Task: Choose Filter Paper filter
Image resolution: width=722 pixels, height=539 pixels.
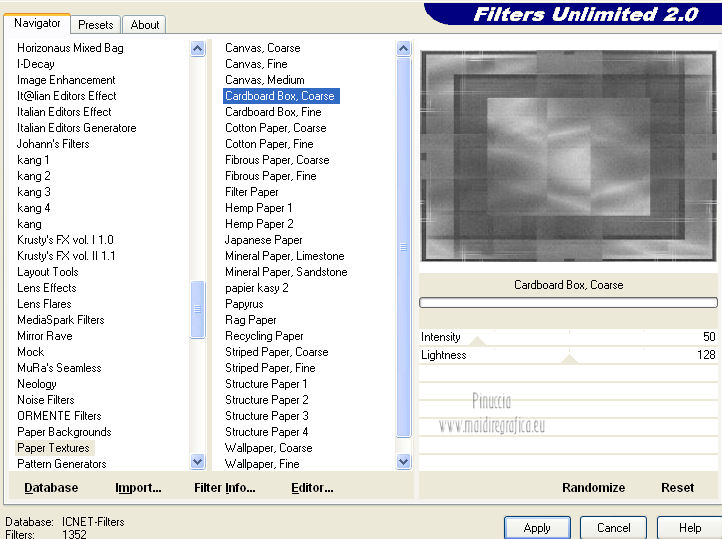Action: point(251,192)
